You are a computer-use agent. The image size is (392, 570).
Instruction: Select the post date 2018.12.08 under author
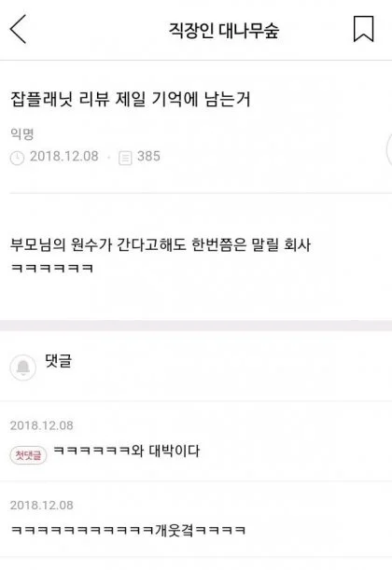[64, 157]
